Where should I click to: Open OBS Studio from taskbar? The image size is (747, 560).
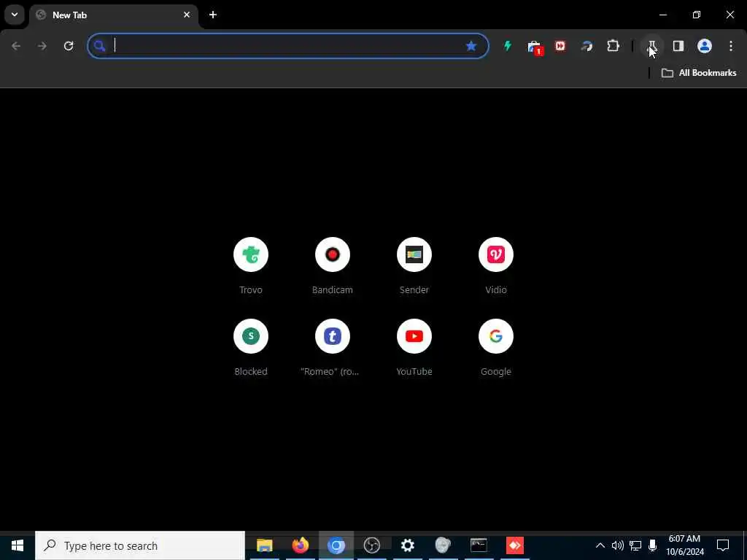coord(371,545)
